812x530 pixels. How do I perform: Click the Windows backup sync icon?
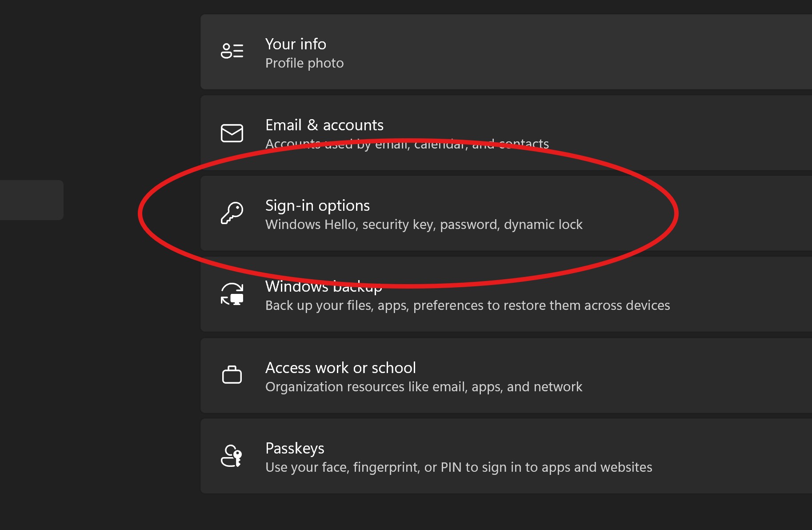(232, 294)
